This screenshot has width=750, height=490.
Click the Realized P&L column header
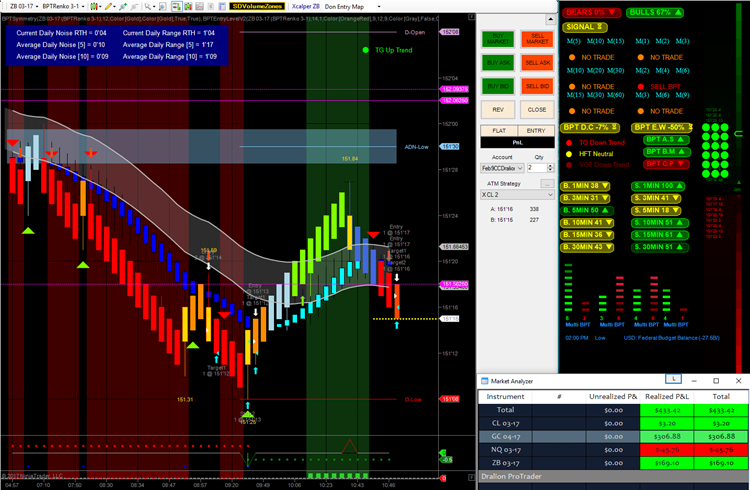[667, 397]
